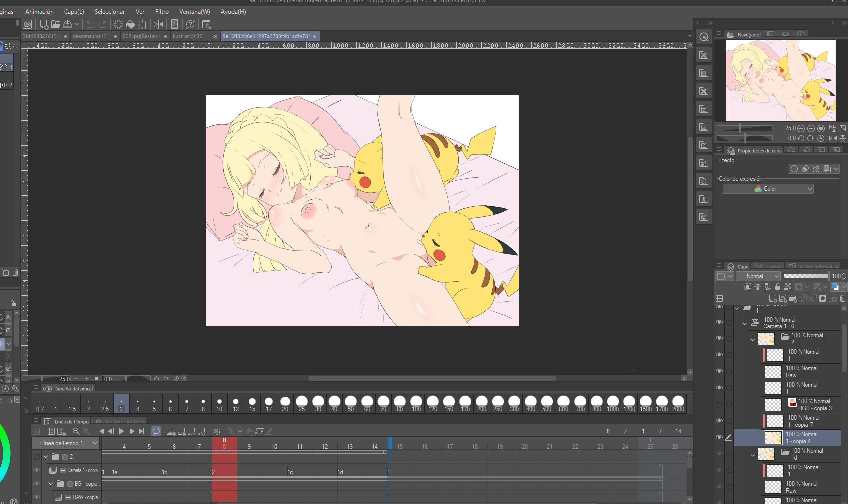The image size is (848, 504).
Task: Enable onion skin in timeline toolbar
Action: pyautogui.click(x=216, y=431)
